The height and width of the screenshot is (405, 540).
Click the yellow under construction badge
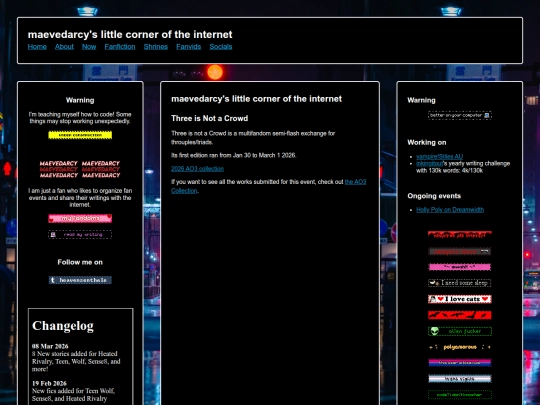coord(80,135)
